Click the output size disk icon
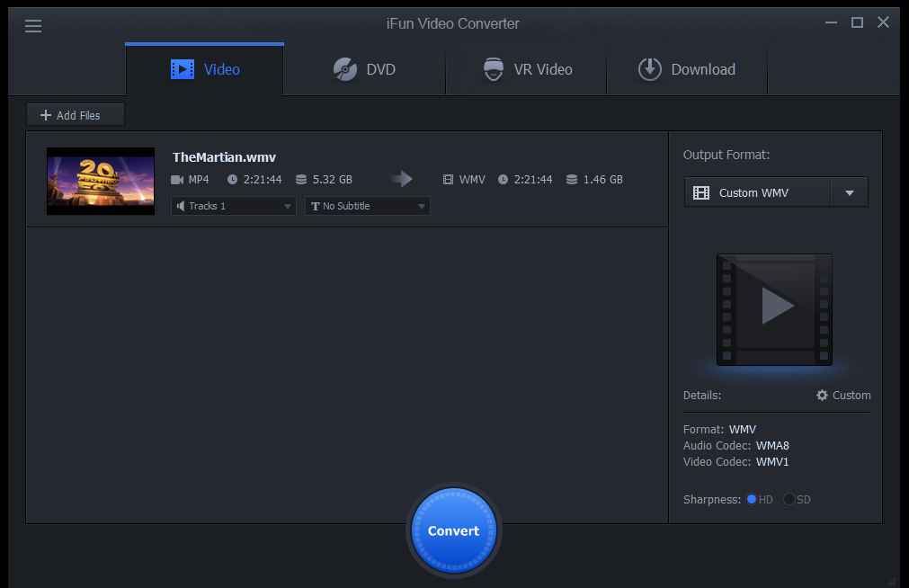Image resolution: width=909 pixels, height=588 pixels. coord(572,180)
